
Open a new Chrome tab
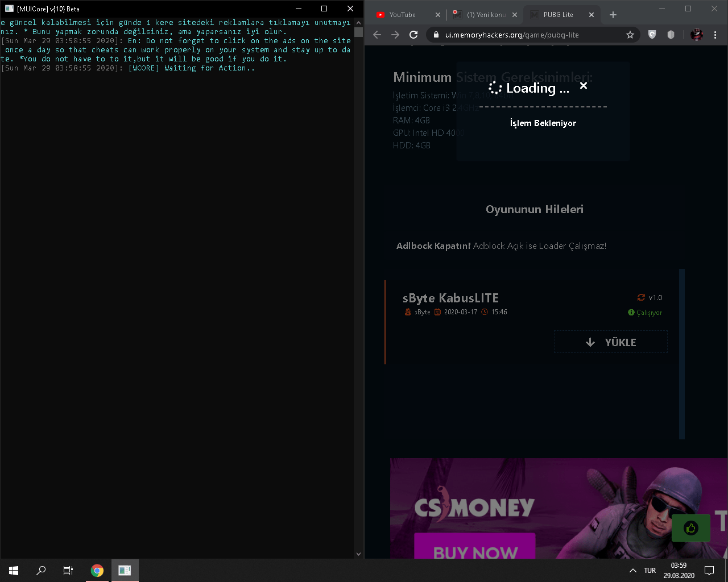point(613,15)
